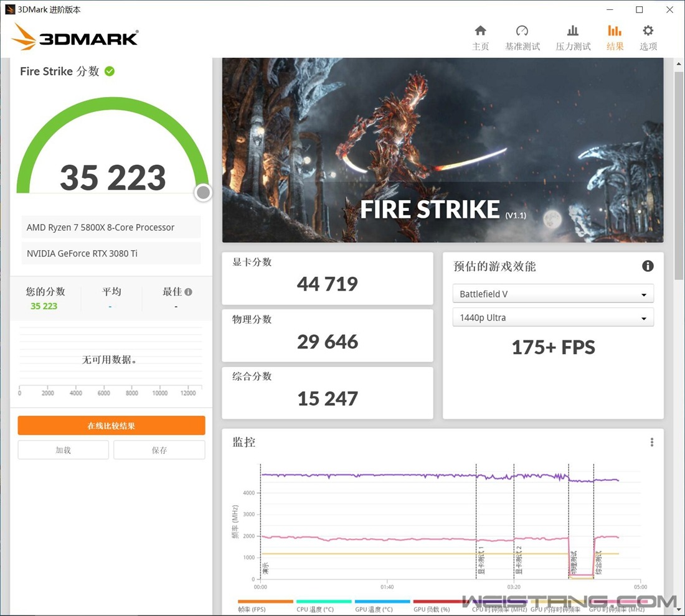This screenshot has height=616, width=685.
Task: Toggle the 帧率 (FPS) legend item
Action: (265, 606)
